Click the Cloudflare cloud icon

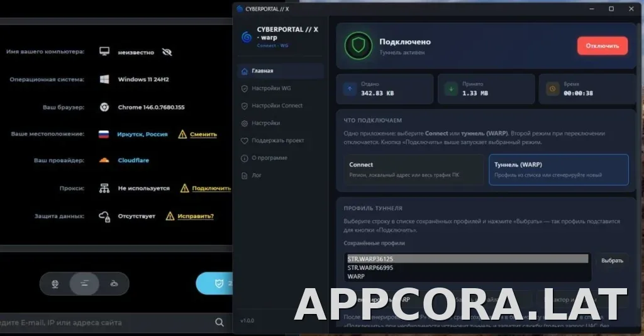[x=104, y=160]
